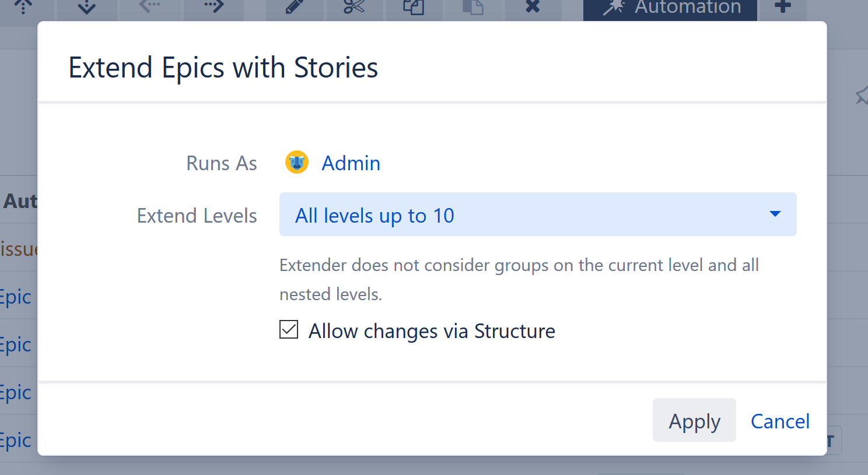
Task: Click the pin icon at right edge
Action: point(862,96)
